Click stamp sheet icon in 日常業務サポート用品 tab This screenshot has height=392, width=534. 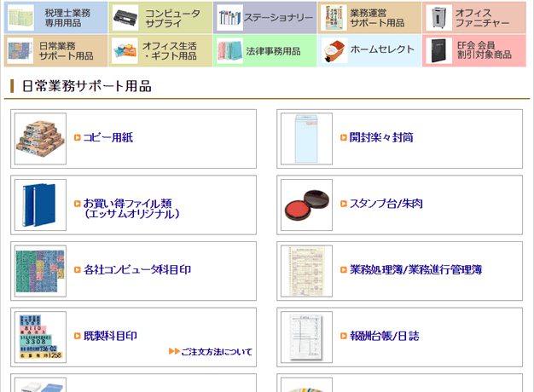(x=20, y=50)
